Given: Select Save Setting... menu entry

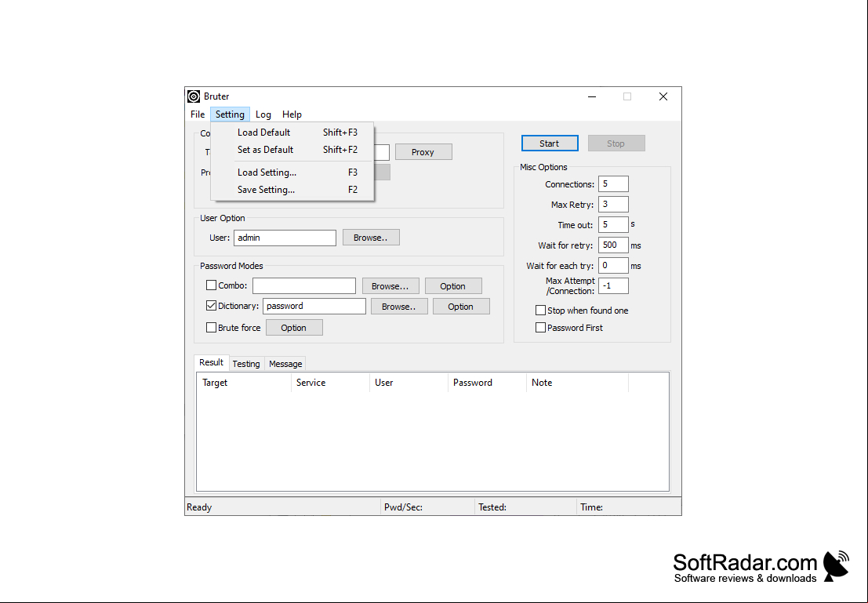Looking at the screenshot, I should click(x=292, y=190).
